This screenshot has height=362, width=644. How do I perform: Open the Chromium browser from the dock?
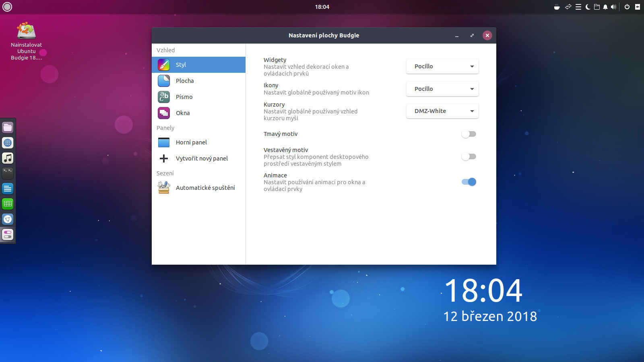tap(8, 219)
